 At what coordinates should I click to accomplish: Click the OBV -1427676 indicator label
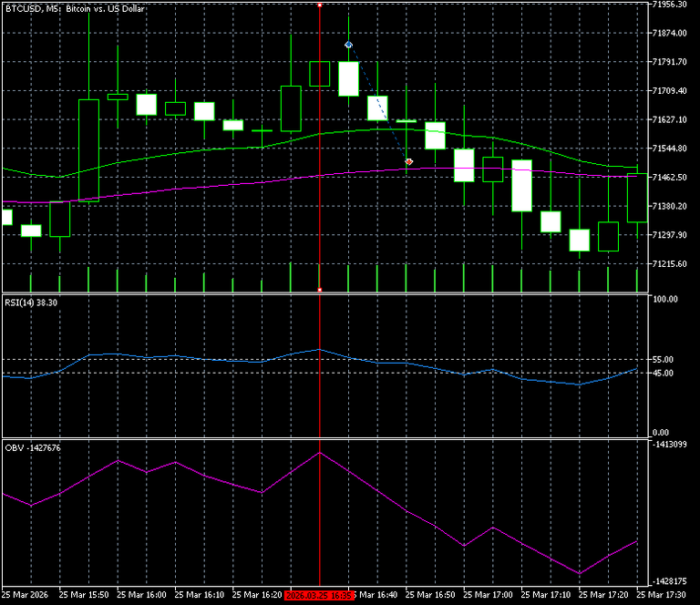(x=33, y=448)
